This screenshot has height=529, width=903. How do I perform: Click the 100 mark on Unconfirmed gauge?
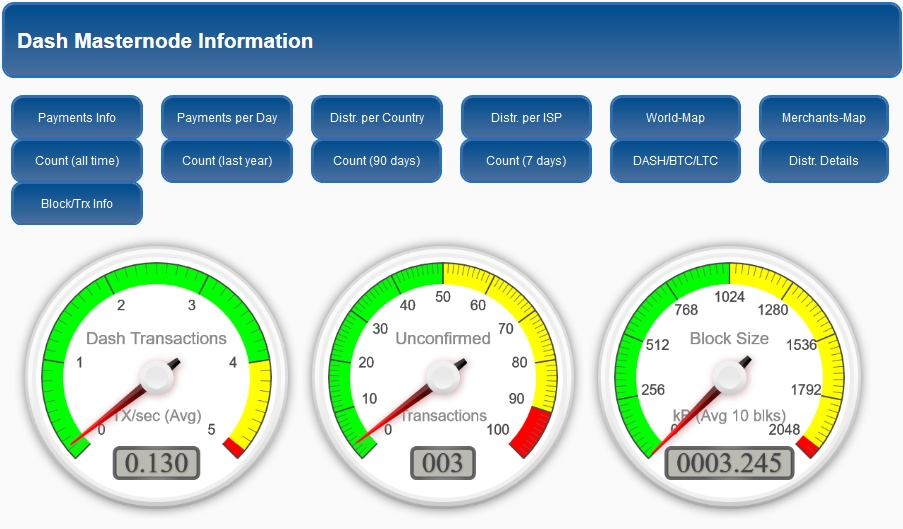498,429
